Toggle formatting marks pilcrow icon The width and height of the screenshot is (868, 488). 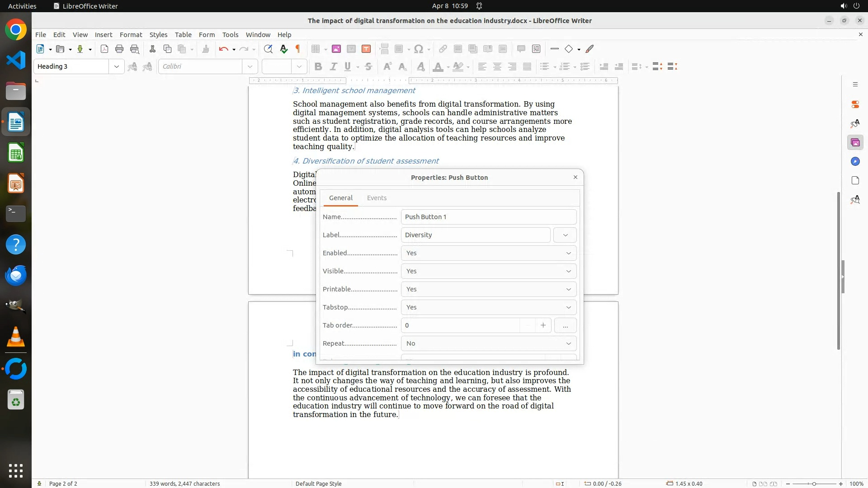point(298,49)
